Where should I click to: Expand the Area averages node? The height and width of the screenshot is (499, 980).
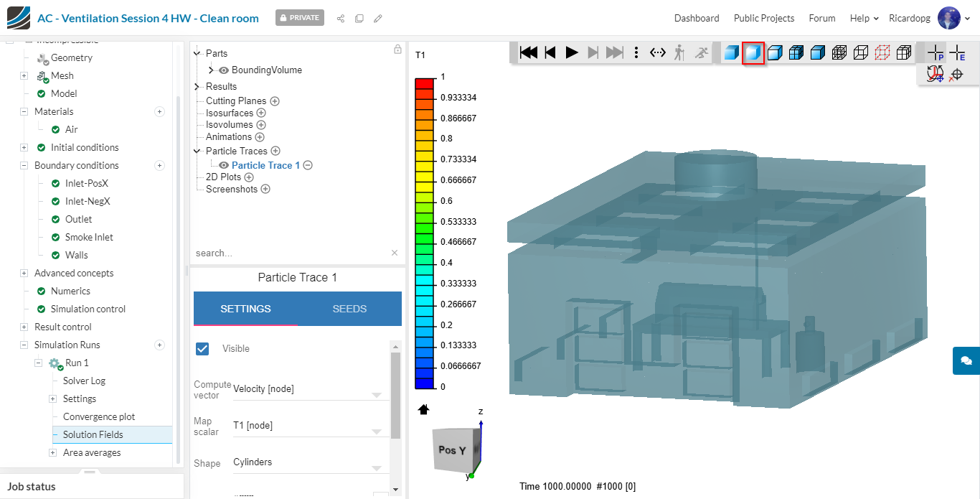pyautogui.click(x=52, y=452)
